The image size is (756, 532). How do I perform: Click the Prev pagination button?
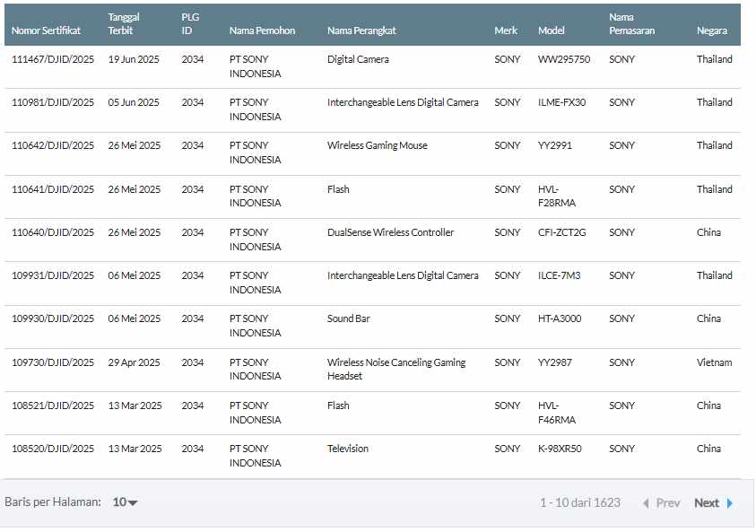point(667,503)
